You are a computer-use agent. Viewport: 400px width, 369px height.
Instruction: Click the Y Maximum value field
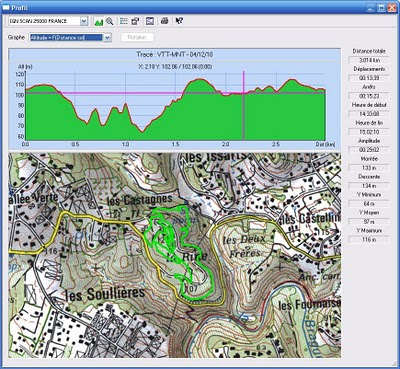(369, 240)
